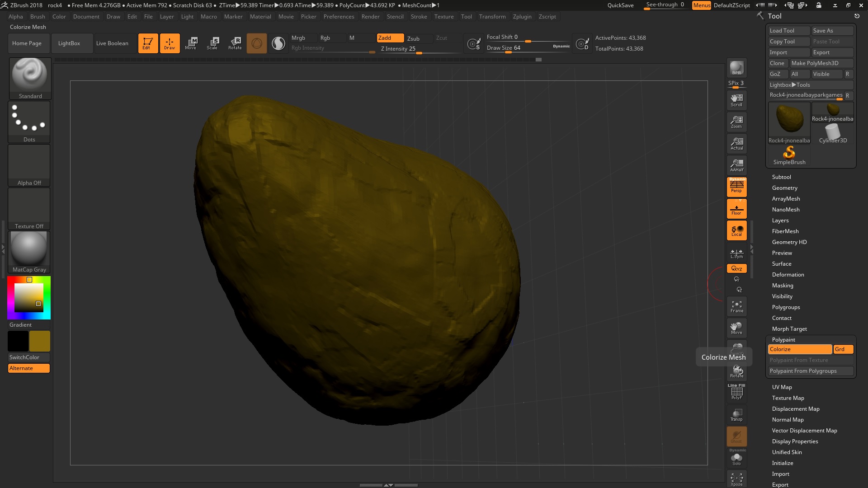Open the Document menu

click(86, 17)
